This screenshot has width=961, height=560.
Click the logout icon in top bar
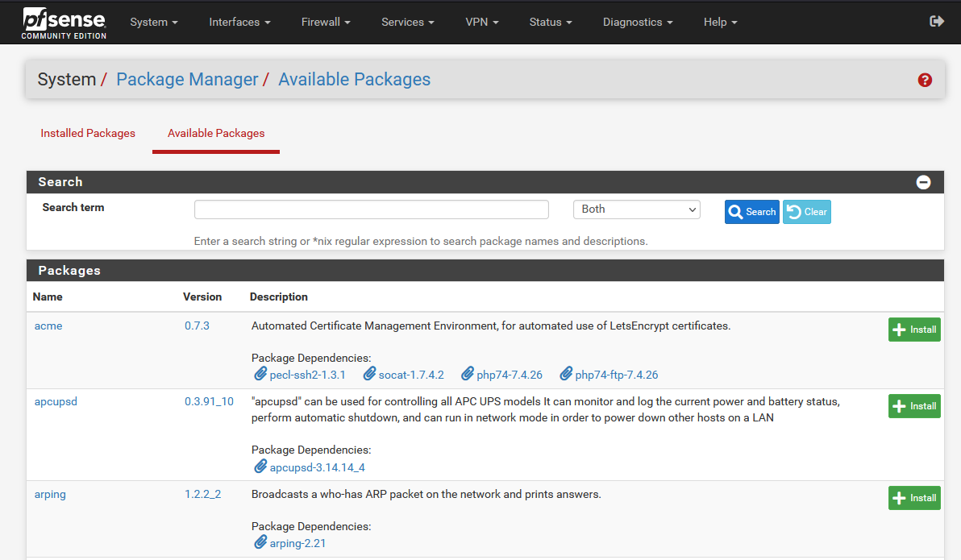[x=937, y=22]
